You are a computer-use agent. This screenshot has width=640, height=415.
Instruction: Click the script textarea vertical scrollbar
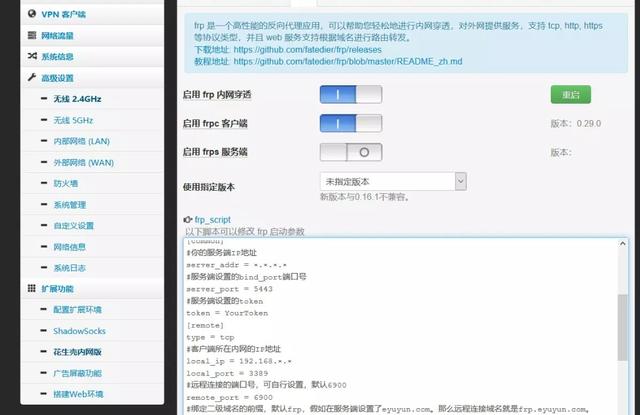tap(622, 320)
